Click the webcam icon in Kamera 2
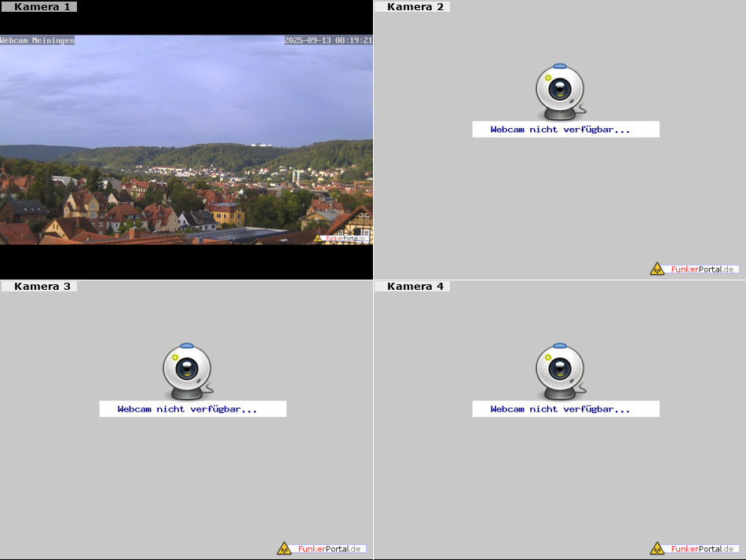Screen dimensions: 746x560 561,92
